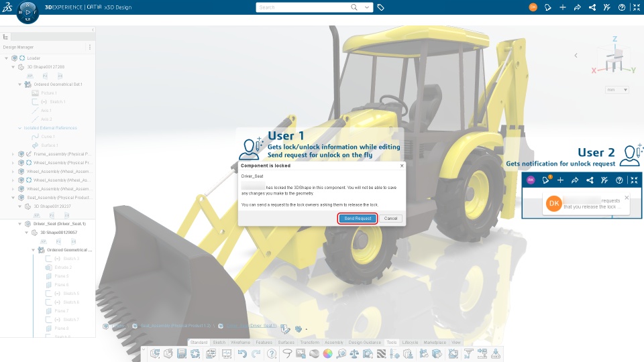Viewport: 644px width, 362px height.
Task: Click the measure scale balance icon
Action: pyautogui.click(x=354, y=353)
